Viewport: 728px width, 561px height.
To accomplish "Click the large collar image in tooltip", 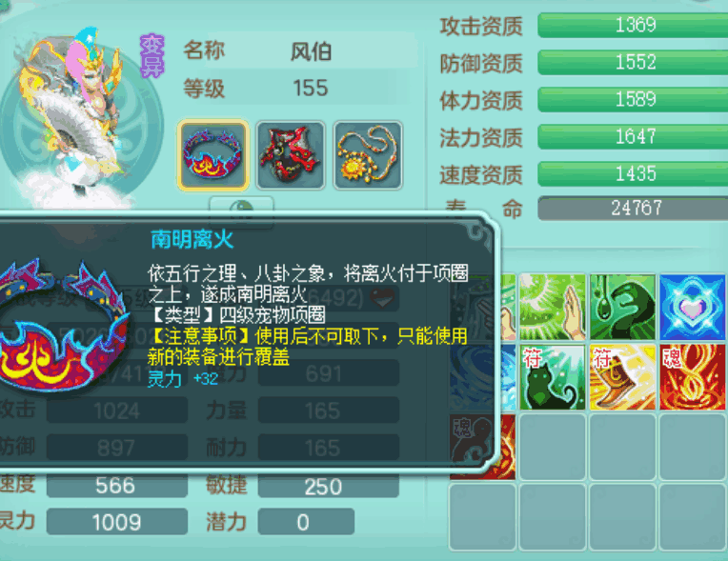I will 63,327.
